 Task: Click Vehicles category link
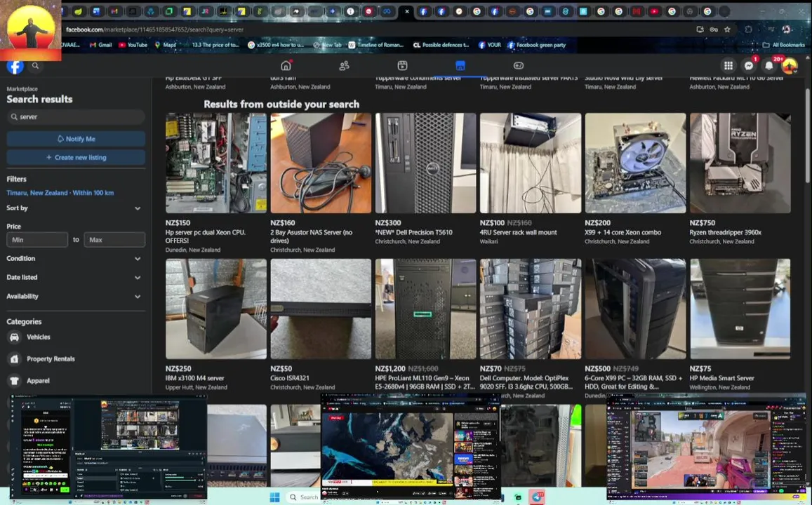pyautogui.click(x=39, y=337)
